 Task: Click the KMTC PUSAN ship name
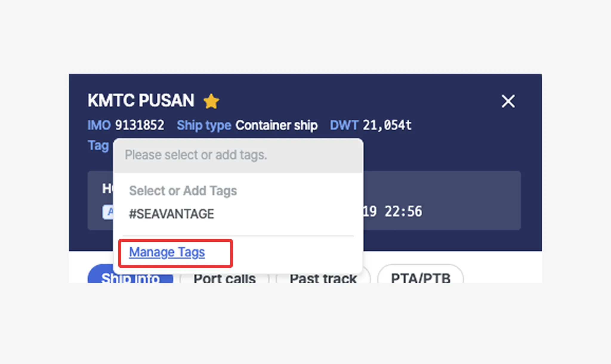point(141,100)
